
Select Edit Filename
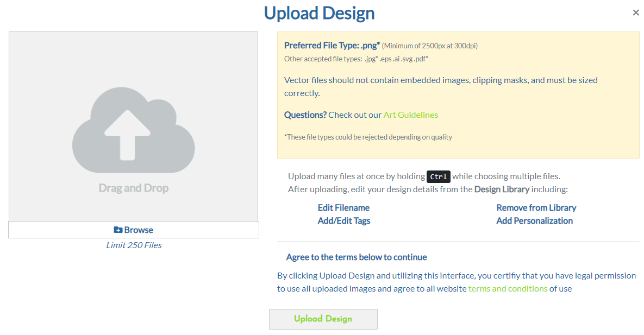point(343,207)
